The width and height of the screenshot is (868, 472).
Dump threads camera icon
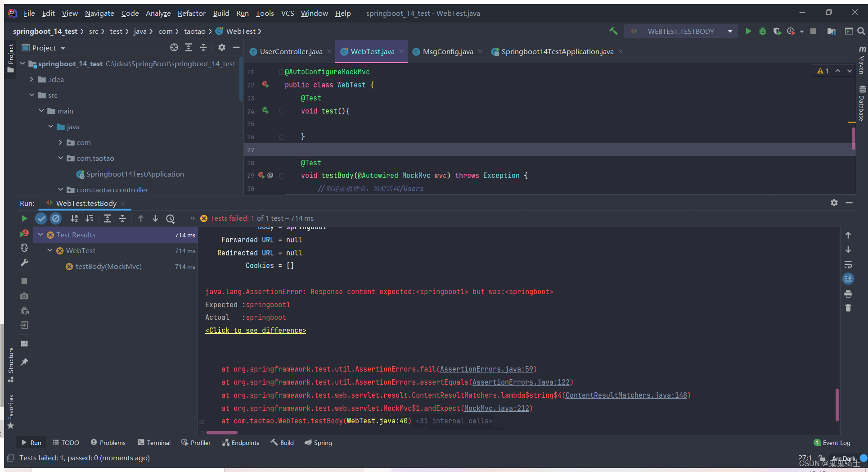pyautogui.click(x=24, y=296)
